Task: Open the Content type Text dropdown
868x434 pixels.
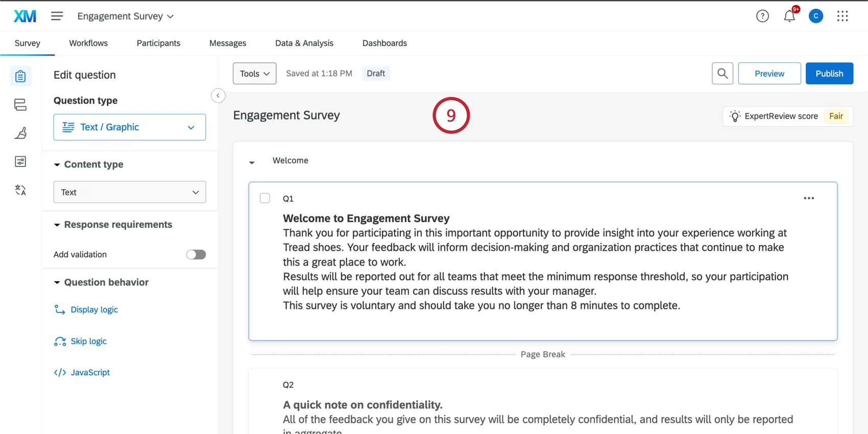Action: pos(130,192)
